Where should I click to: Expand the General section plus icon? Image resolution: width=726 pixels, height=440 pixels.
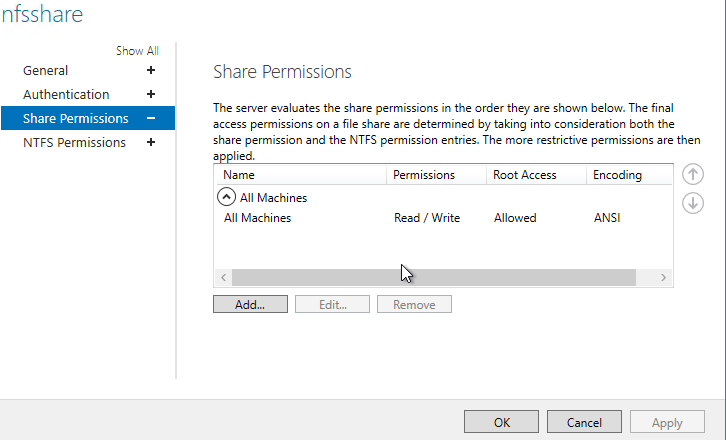coord(151,70)
